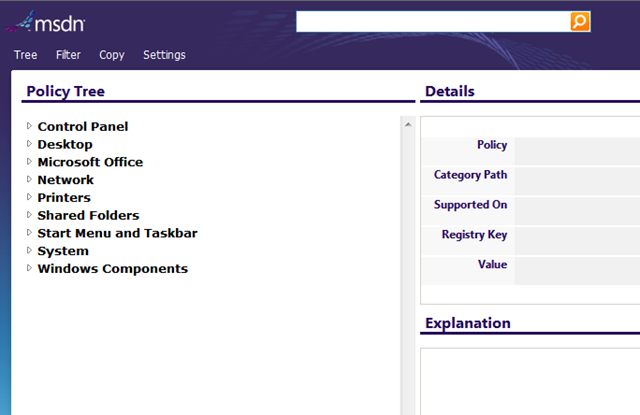
Task: Expand the Windows Components node arrow
Action: point(29,269)
